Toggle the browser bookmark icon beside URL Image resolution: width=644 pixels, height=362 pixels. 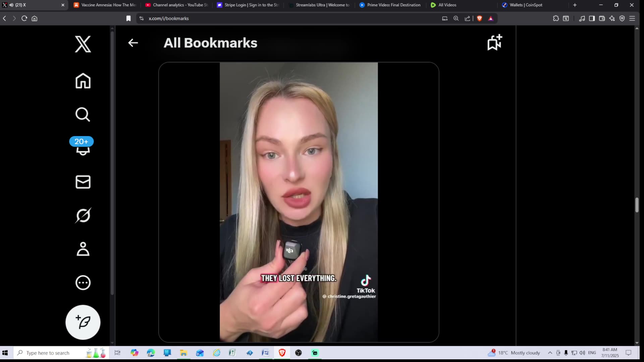(128, 18)
